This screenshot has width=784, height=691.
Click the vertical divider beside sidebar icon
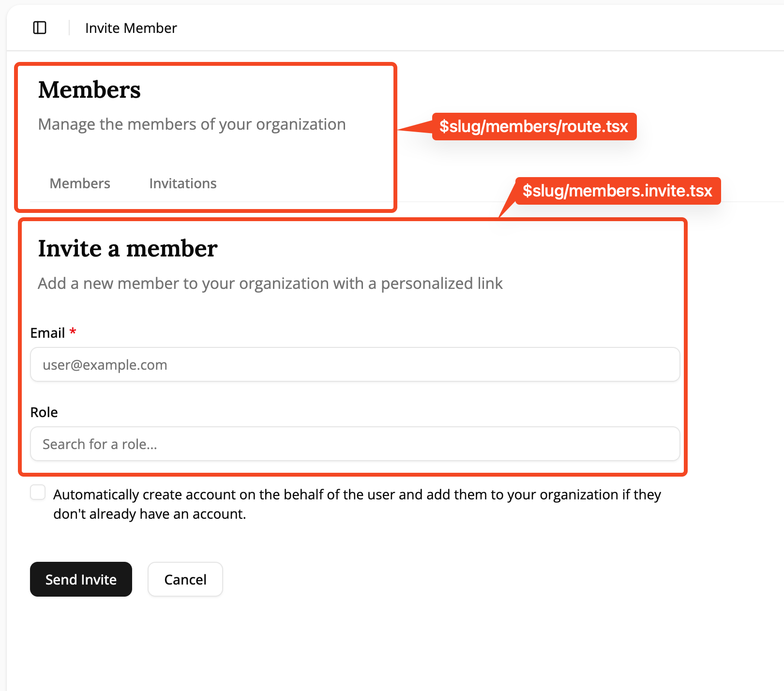[x=69, y=28]
